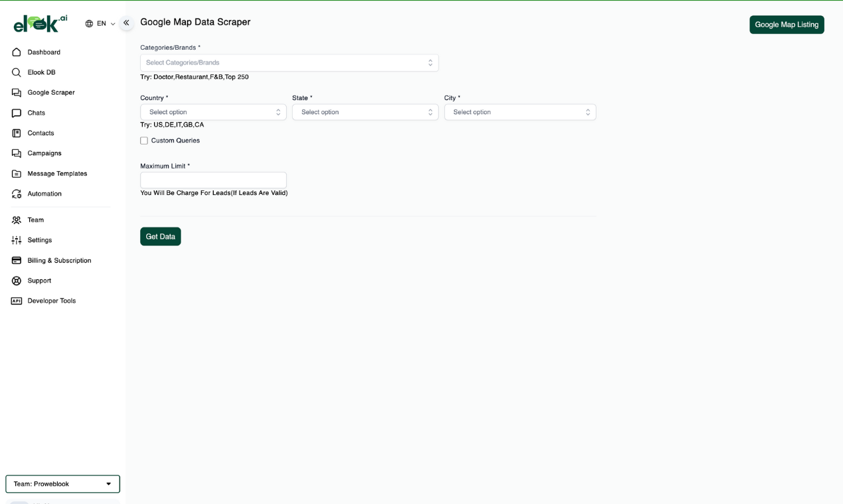
Task: Open the Team: Proweblook switcher
Action: click(x=63, y=484)
